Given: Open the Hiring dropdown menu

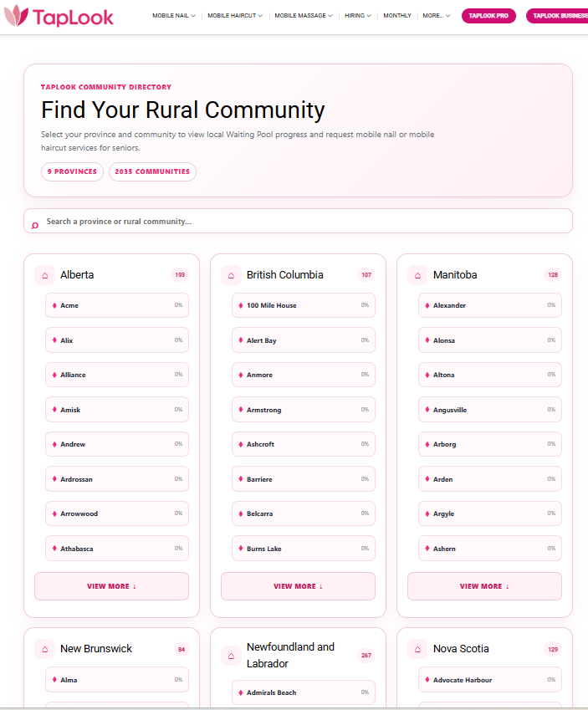Looking at the screenshot, I should [x=358, y=15].
